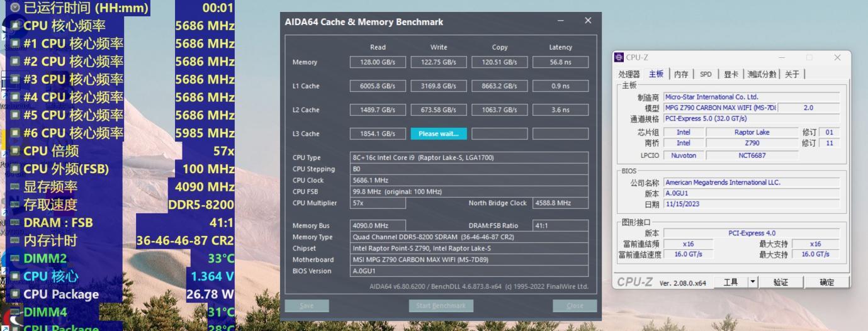Click the memory icon beside DIMM4
This screenshot has width=868, height=331.
click(x=15, y=312)
